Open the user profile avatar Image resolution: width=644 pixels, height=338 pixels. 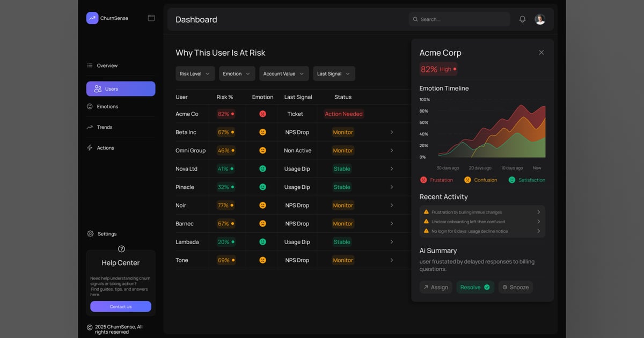(540, 19)
